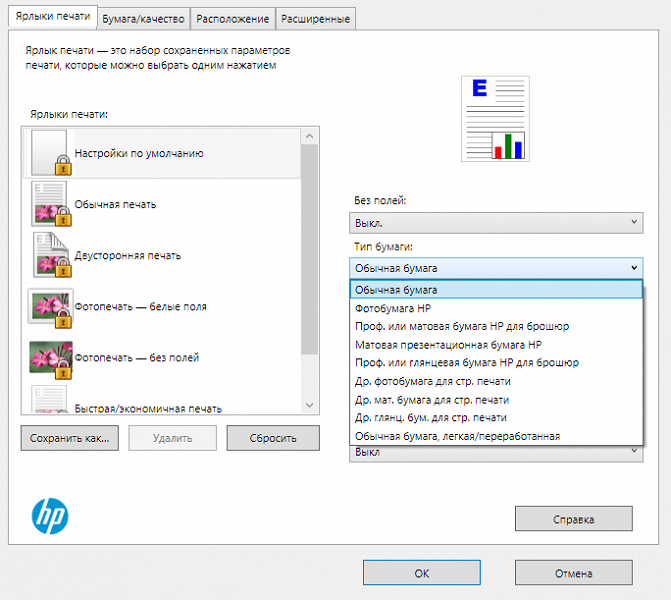
Task: Click the page preview thumbnail
Action: coord(494,118)
